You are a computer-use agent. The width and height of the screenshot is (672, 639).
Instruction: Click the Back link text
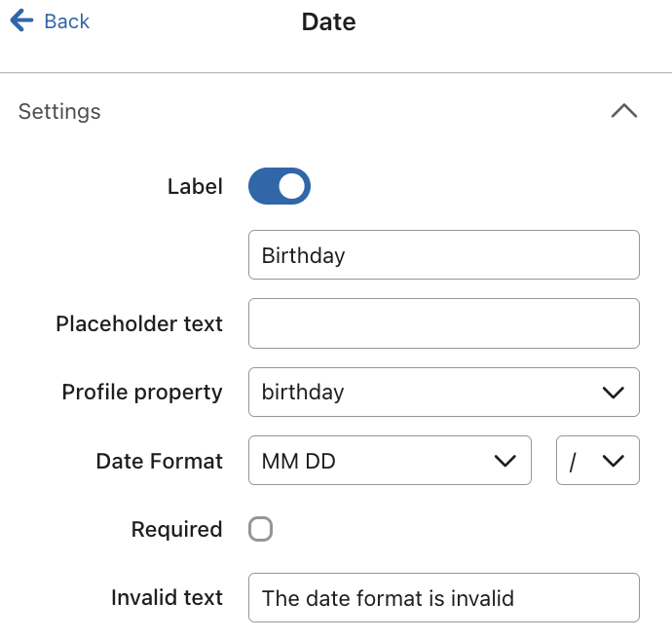point(66,21)
